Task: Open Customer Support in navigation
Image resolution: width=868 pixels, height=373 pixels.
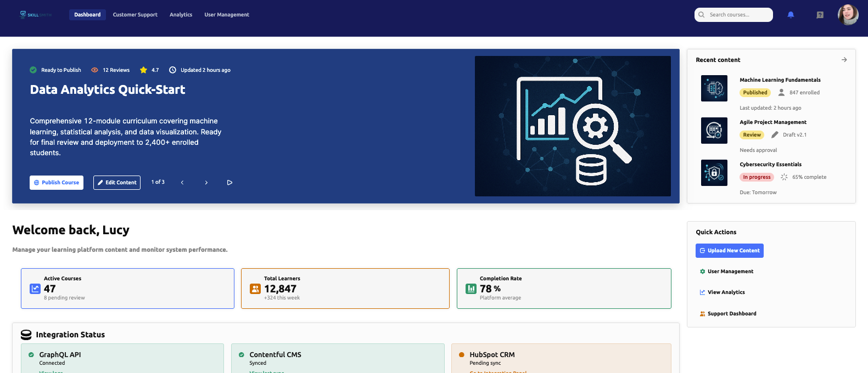Action: point(135,15)
